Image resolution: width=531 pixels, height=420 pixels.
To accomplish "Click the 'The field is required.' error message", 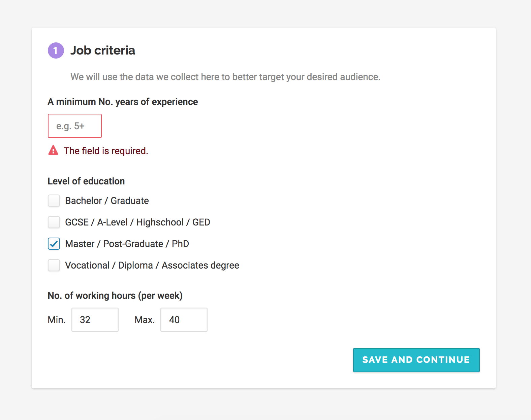I will (x=106, y=151).
